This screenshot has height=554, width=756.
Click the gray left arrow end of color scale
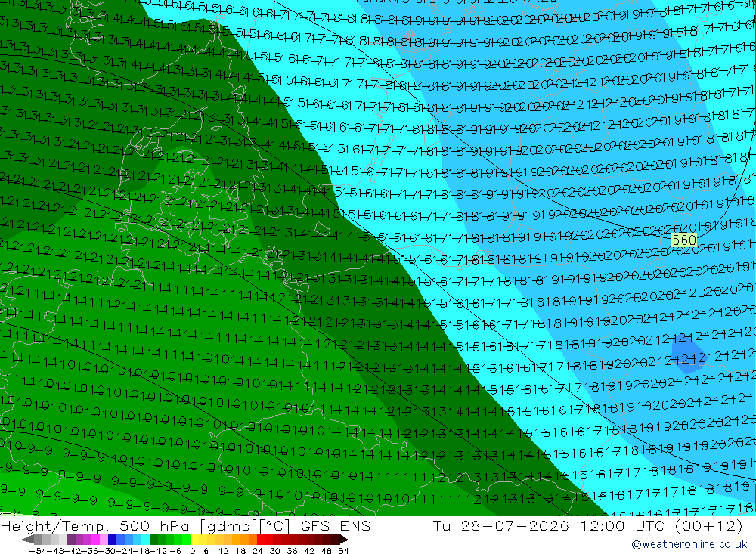pyautogui.click(x=27, y=540)
